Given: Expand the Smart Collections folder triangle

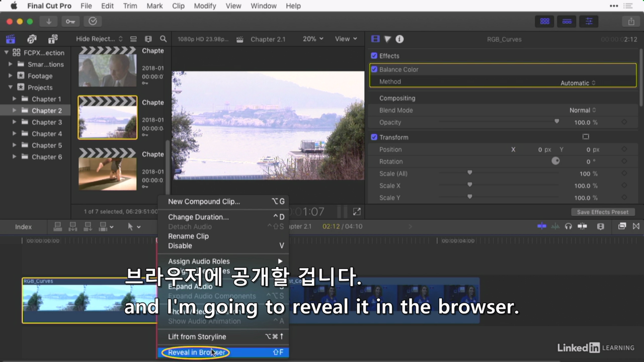Looking at the screenshot, I should coord(10,64).
